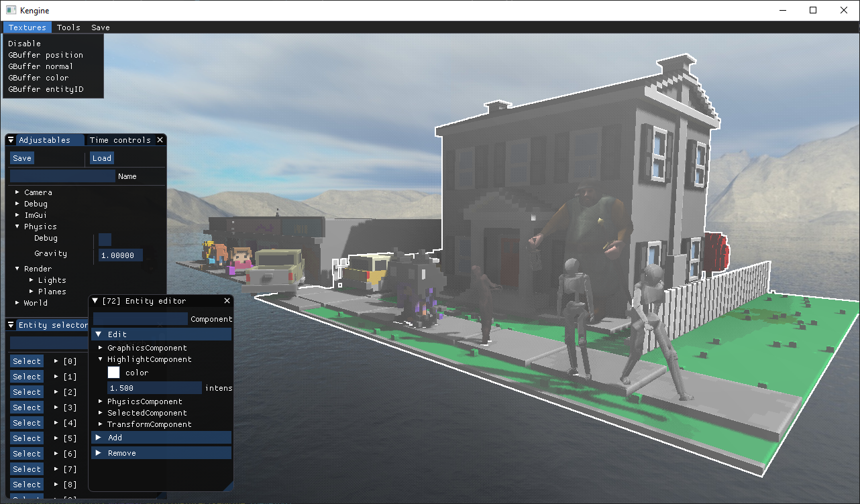860x504 pixels.
Task: Click Save button in Adjustables
Action: (x=22, y=158)
